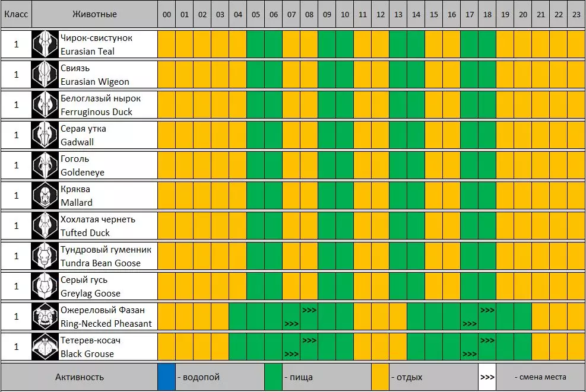Select the Gadwall name text
Screen dimensions: 586x392
[x=77, y=142]
